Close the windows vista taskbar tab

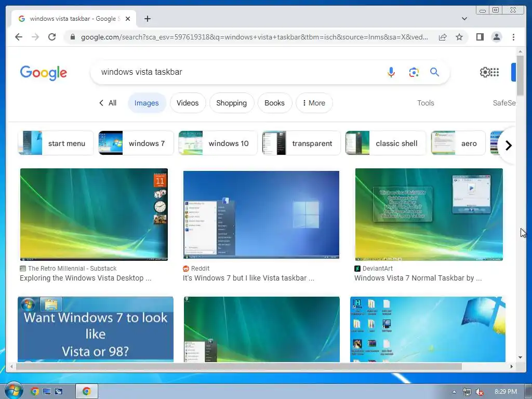[x=128, y=19]
